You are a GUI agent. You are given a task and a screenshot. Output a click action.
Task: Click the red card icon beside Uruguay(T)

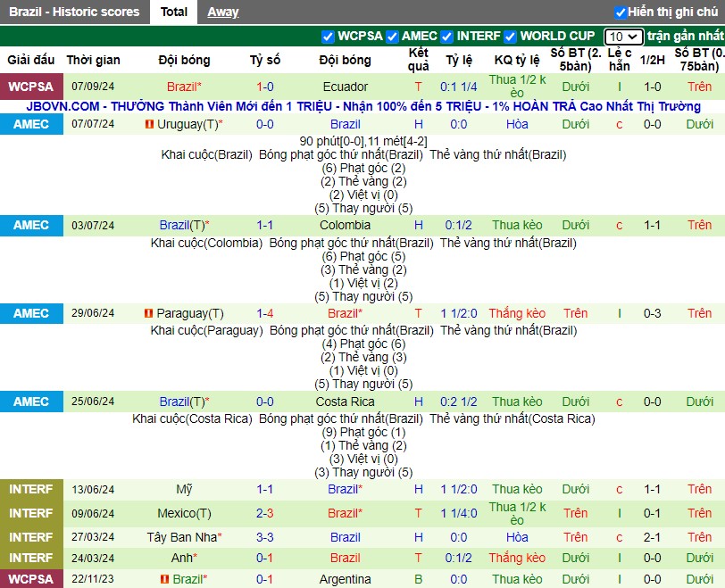tap(149, 124)
